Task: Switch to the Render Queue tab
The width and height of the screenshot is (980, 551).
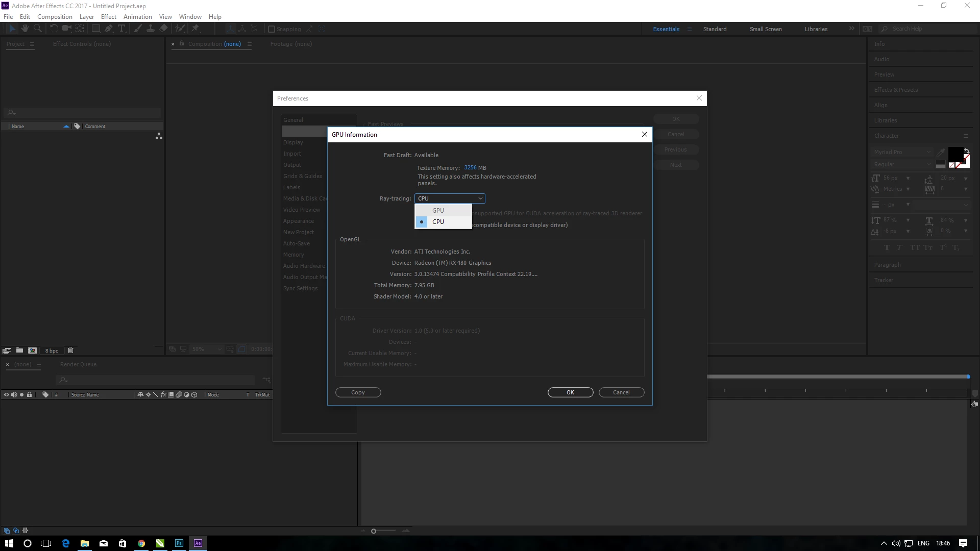Action: pos(78,364)
